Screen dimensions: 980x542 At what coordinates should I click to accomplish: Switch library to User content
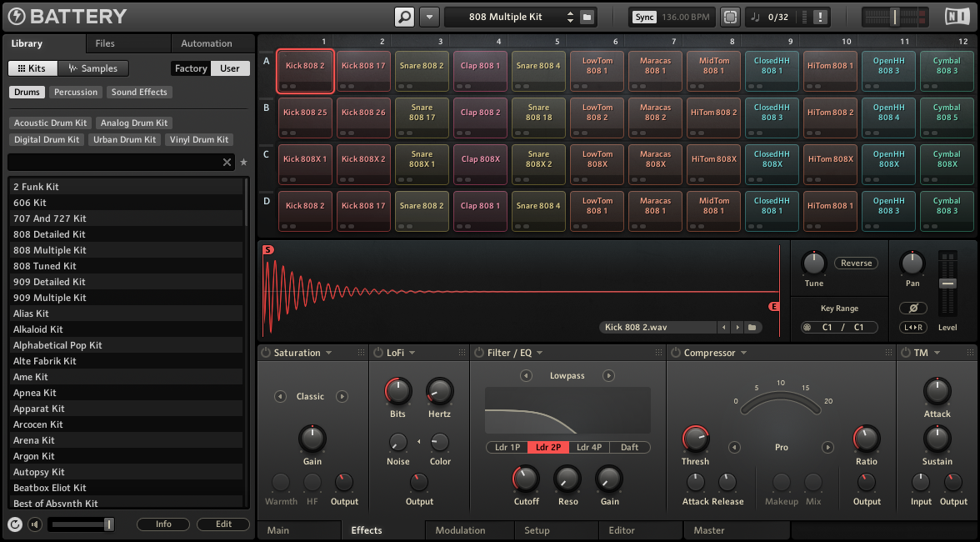click(230, 68)
